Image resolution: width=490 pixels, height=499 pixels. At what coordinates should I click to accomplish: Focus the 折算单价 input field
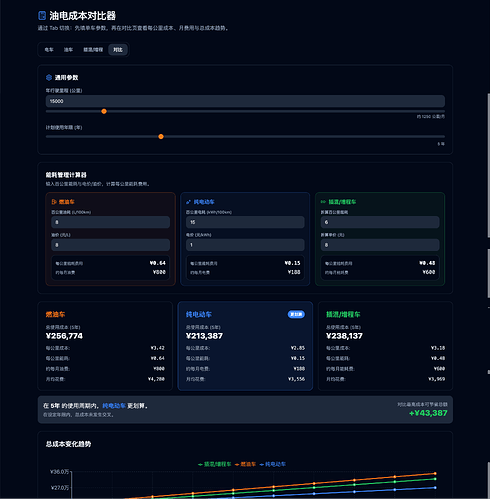coord(380,245)
